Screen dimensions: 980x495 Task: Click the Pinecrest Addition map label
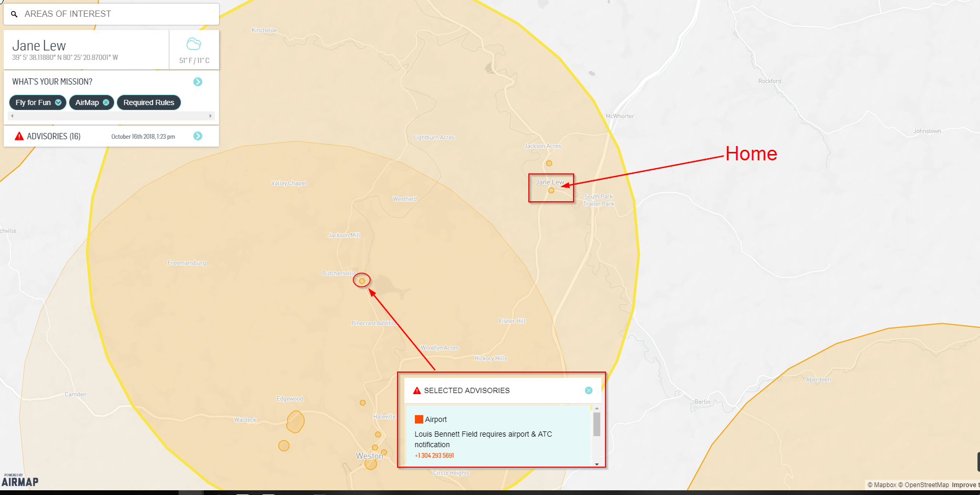coord(374,323)
